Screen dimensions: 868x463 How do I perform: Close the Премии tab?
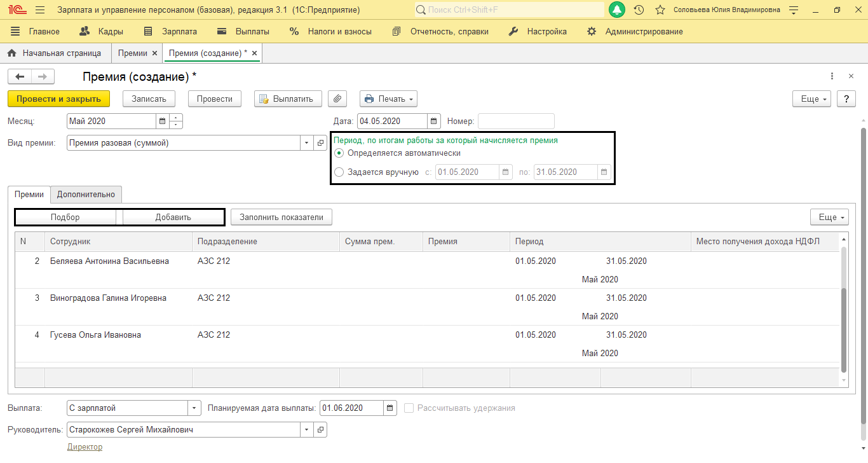154,53
